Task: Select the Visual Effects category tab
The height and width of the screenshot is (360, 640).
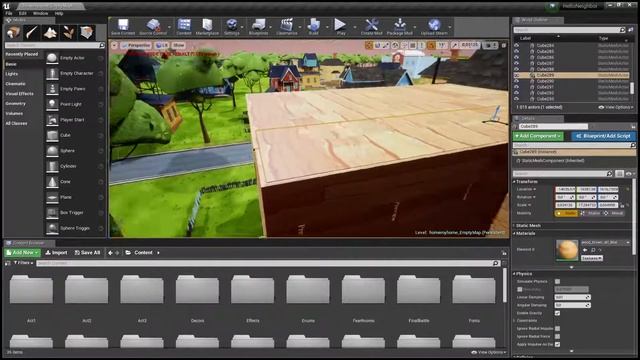Action: pyautogui.click(x=19, y=94)
